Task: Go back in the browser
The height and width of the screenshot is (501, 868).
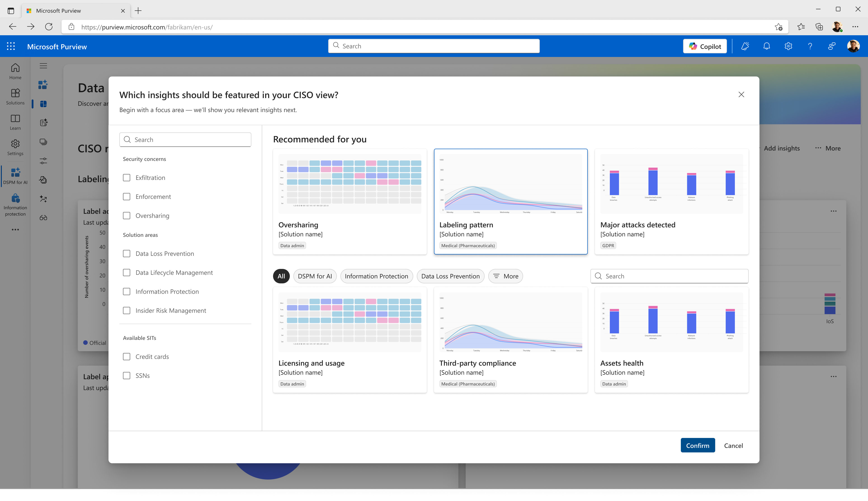Action: (x=12, y=26)
